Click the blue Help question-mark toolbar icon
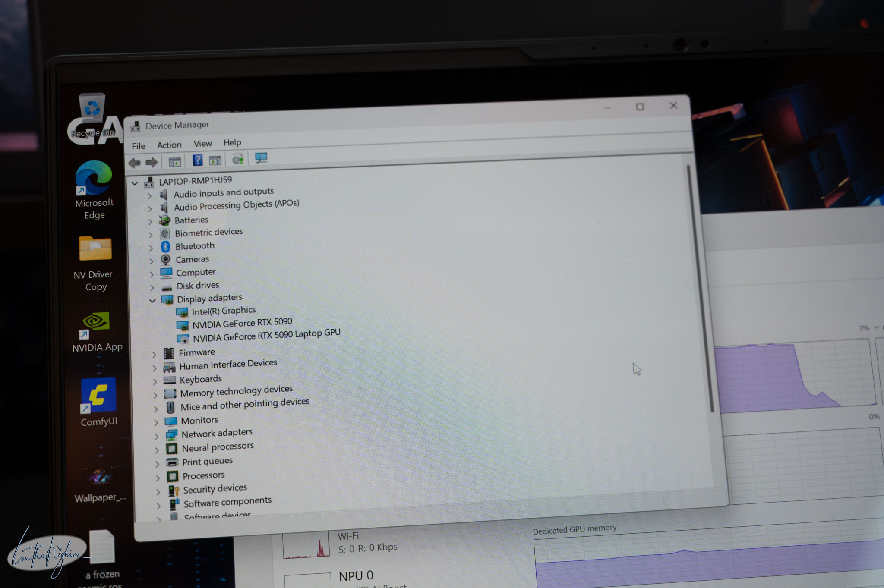This screenshot has width=884, height=588. [x=197, y=160]
